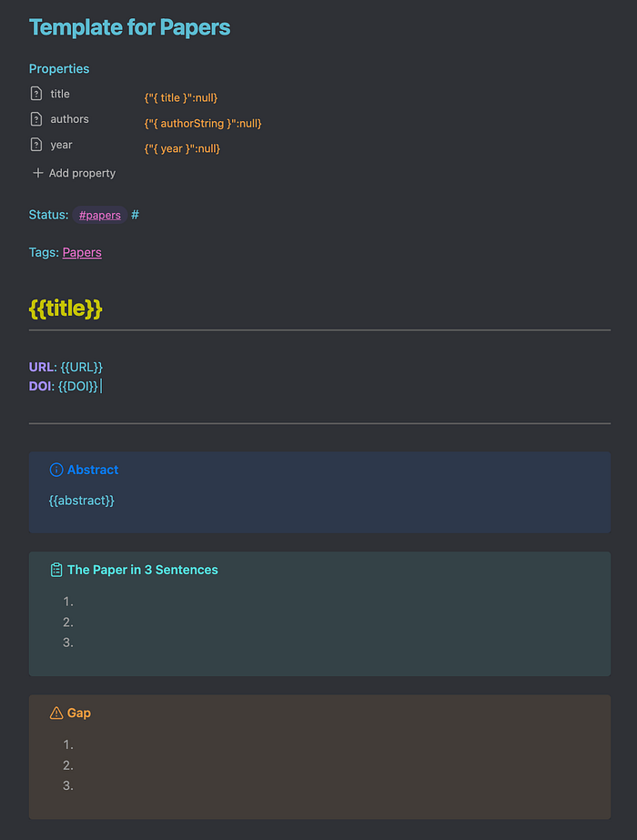This screenshot has width=637, height=840.
Task: Edit the authors property authorString value
Action: (x=203, y=123)
